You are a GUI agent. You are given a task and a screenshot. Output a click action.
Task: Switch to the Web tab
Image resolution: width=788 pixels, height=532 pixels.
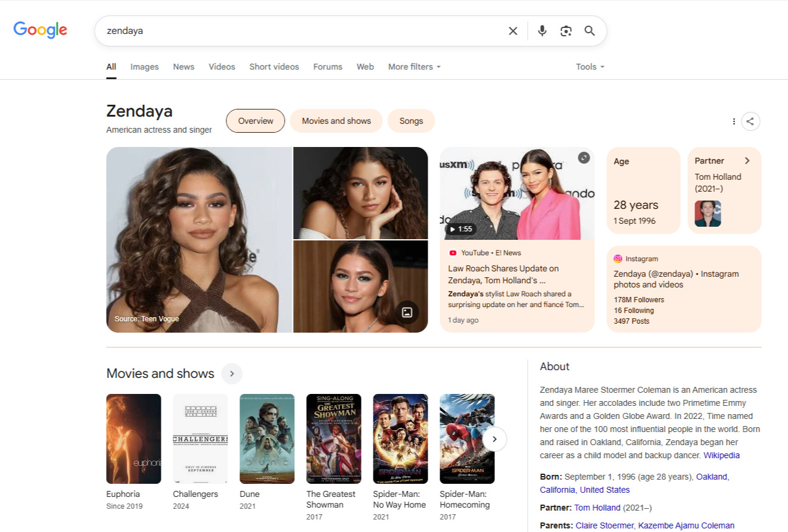click(365, 67)
